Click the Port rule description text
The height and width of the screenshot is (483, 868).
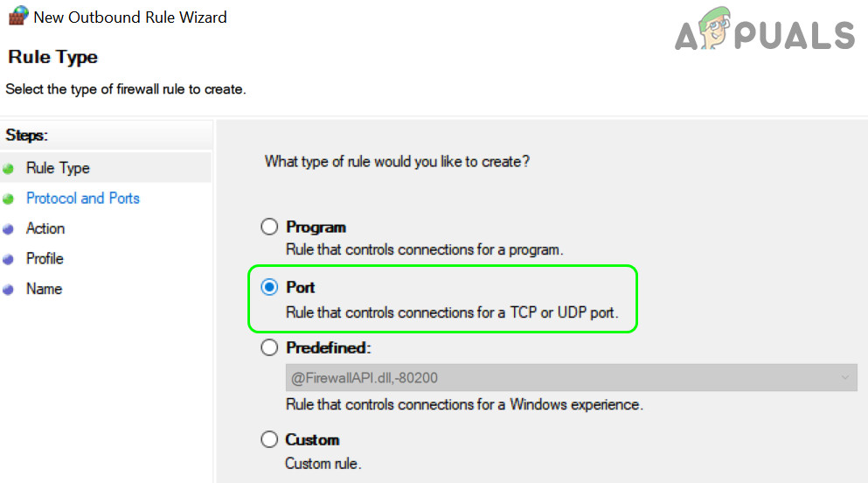[x=452, y=313]
